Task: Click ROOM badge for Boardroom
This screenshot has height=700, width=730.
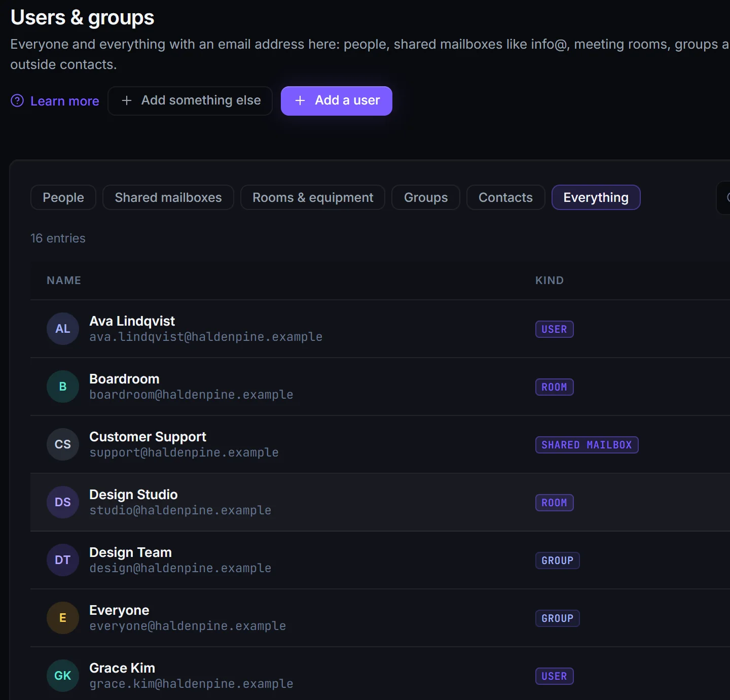Action: [x=554, y=387]
